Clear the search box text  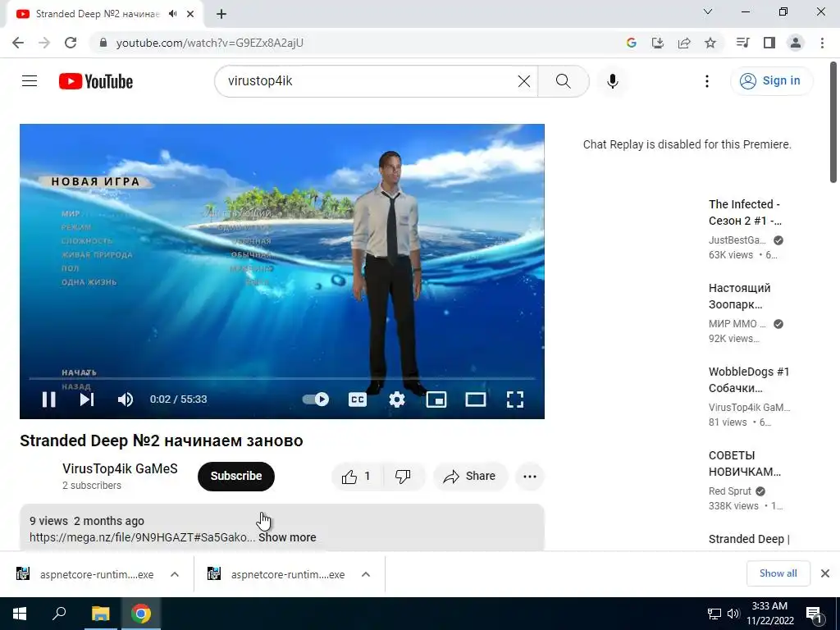pos(524,81)
